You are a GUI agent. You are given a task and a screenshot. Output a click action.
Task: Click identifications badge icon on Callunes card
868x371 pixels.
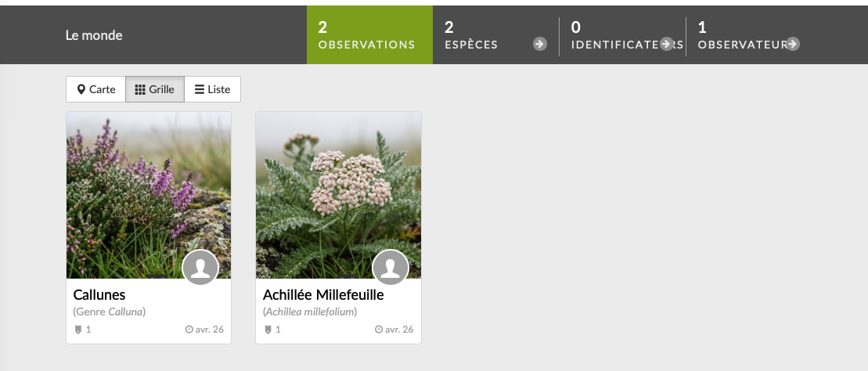pyautogui.click(x=78, y=330)
